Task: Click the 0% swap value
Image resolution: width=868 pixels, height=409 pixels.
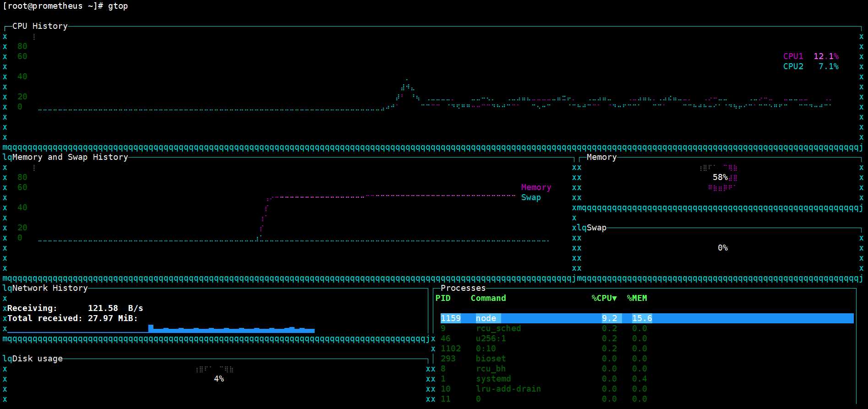Action: 723,248
